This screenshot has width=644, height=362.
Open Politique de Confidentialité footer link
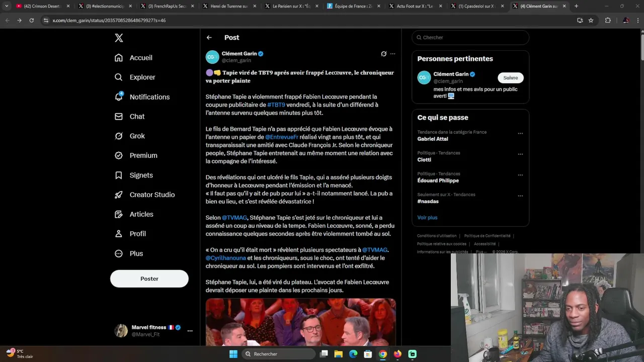point(487,236)
